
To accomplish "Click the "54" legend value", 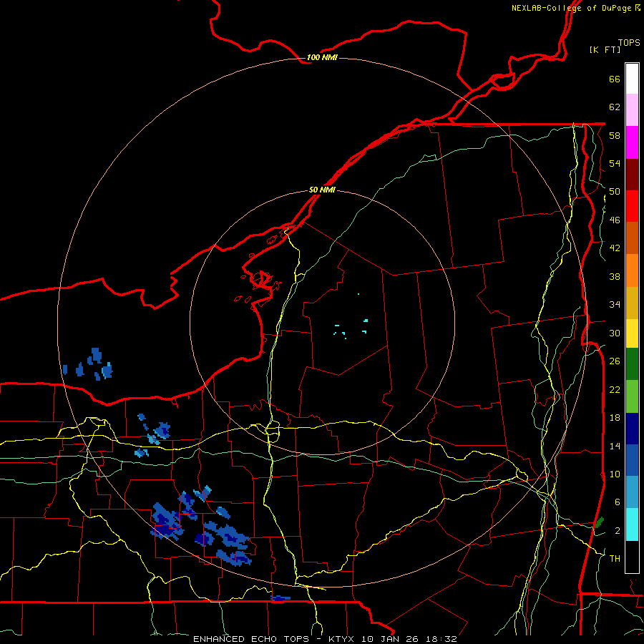I will coord(615,163).
